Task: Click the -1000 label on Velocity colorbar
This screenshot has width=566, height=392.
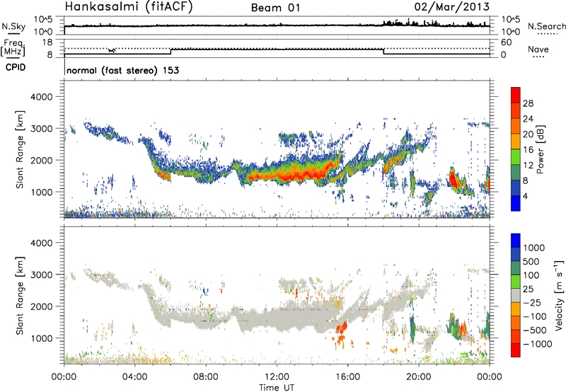Action: pos(538,344)
